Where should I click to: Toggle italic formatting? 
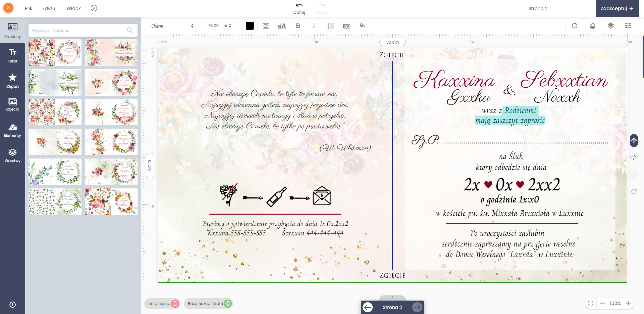(314, 26)
